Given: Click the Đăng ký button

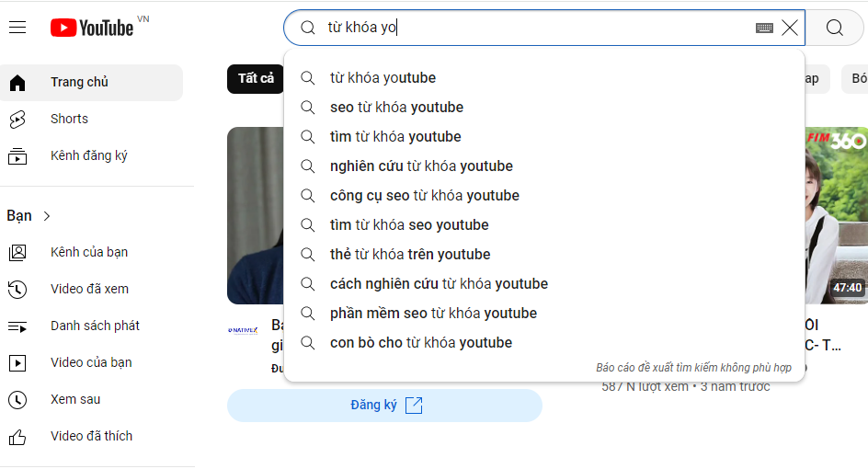Looking at the screenshot, I should coord(384,406).
